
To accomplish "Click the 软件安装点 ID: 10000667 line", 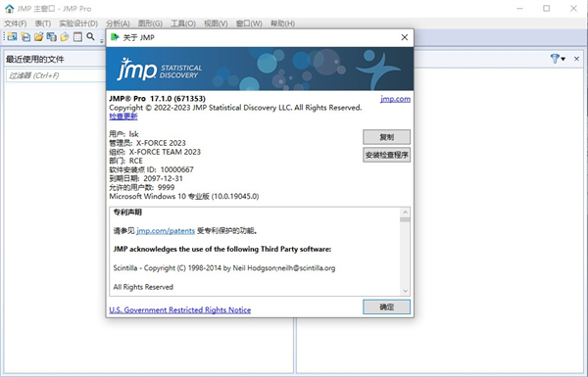I will coord(151,169).
